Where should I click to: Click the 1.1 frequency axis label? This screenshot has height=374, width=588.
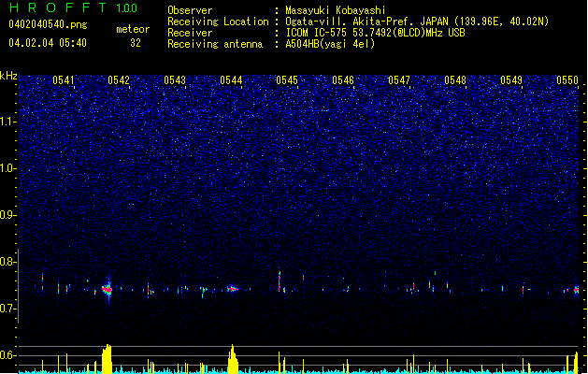coord(8,122)
